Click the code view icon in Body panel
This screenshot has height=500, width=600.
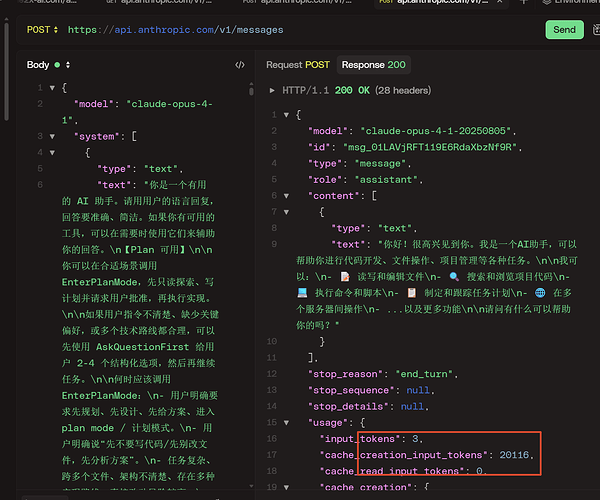(240, 65)
